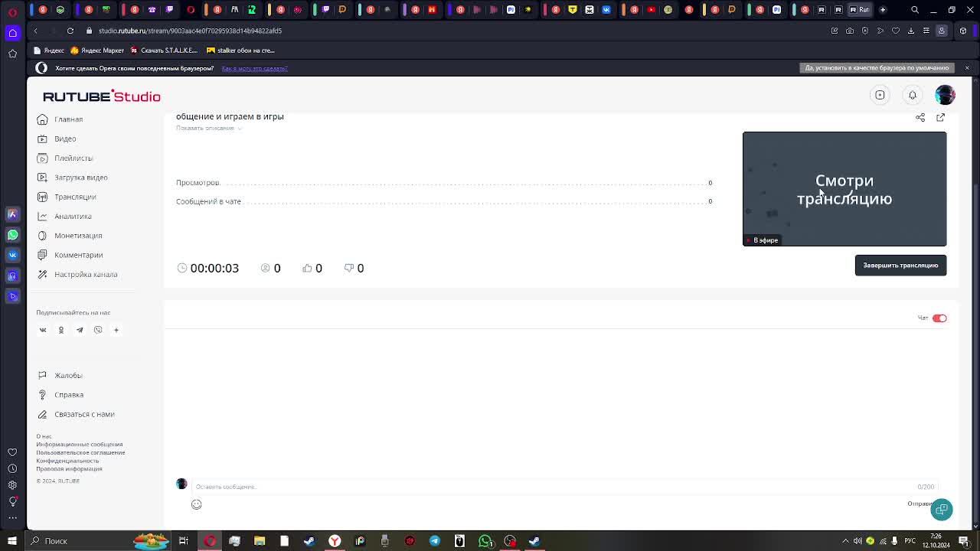Open Telegram from the taskbar
The height and width of the screenshot is (551, 980).
tap(435, 541)
